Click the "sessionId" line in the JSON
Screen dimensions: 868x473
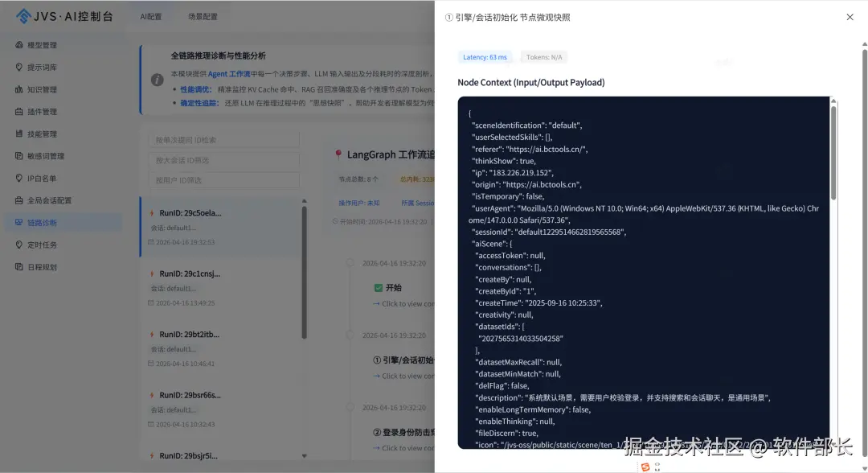pyautogui.click(x=549, y=232)
